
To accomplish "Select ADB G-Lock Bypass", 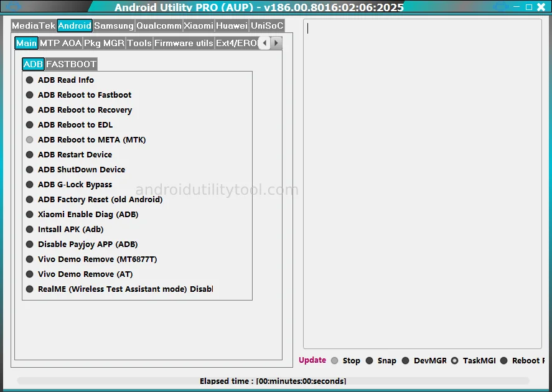I will point(69,184).
